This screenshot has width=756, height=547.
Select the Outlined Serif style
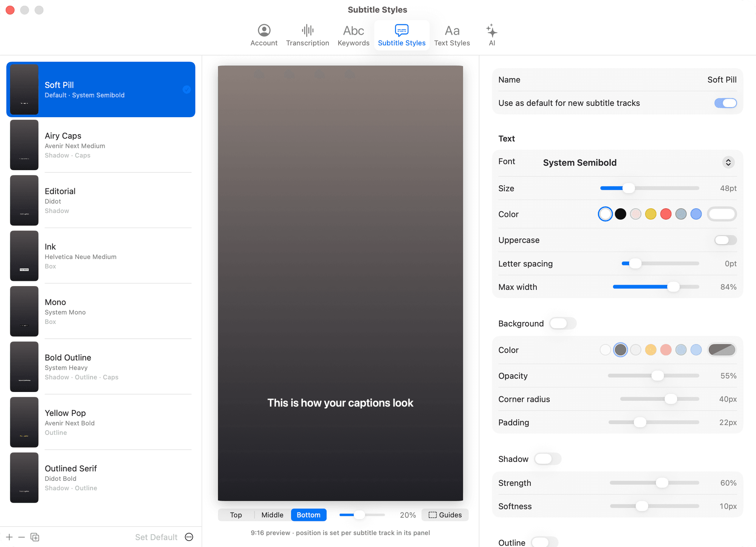pos(101,478)
